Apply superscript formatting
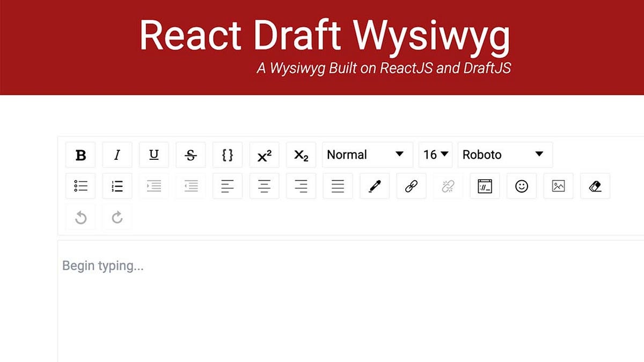This screenshot has width=644, height=362. (x=264, y=154)
